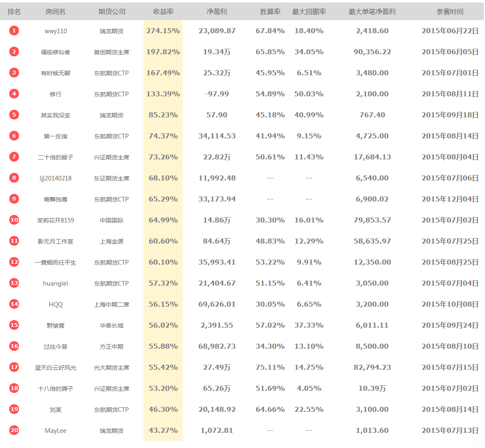Click the red rank 9 badge

coord(14,199)
